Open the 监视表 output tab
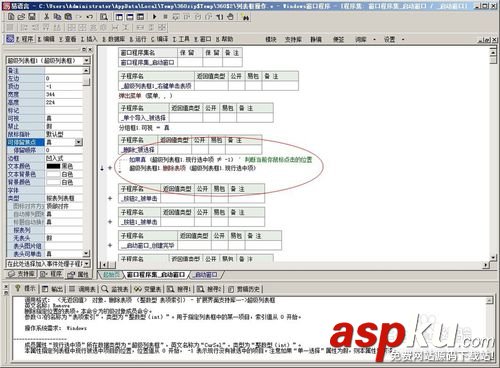 [x=115, y=289]
